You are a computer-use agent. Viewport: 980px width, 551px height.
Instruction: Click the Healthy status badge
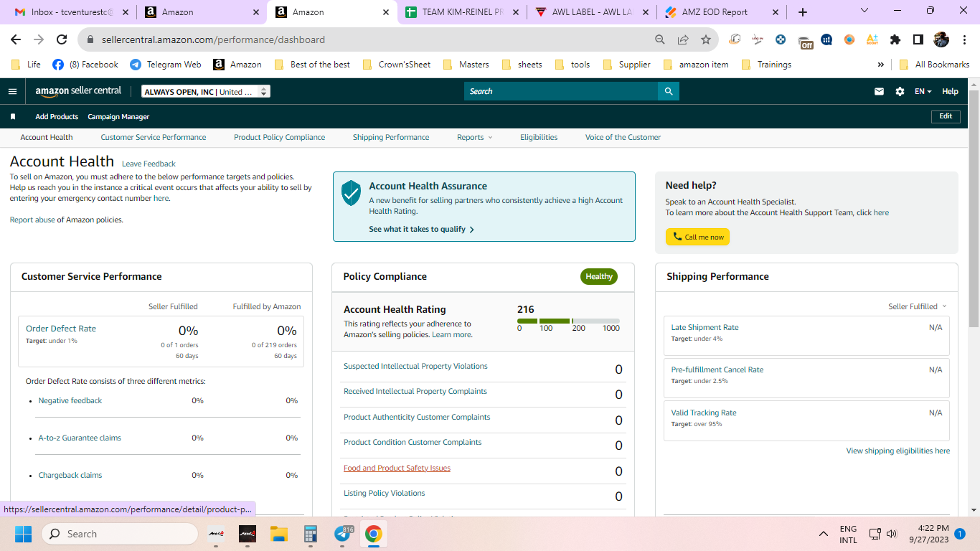pos(599,276)
